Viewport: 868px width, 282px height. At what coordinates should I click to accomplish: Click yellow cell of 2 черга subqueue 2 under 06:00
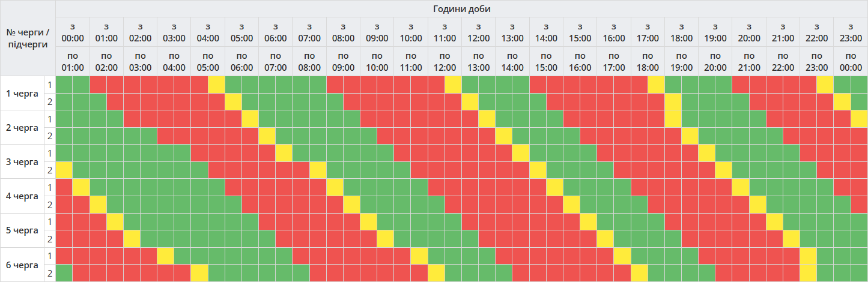(267, 136)
